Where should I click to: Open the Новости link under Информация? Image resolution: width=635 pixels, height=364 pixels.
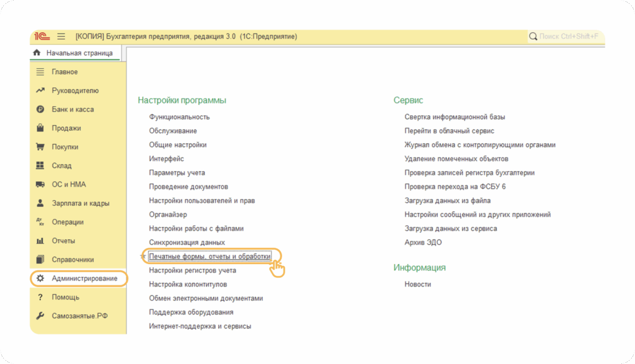coord(417,284)
